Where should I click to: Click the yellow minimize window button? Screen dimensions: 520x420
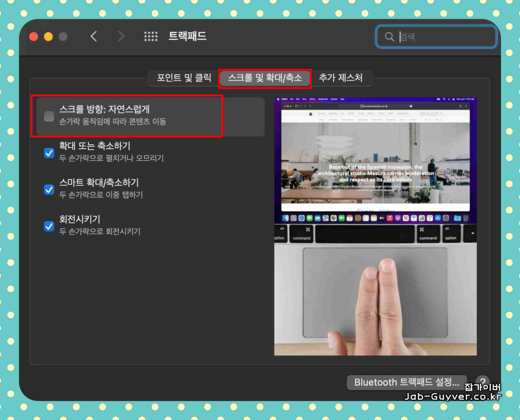[x=48, y=36]
